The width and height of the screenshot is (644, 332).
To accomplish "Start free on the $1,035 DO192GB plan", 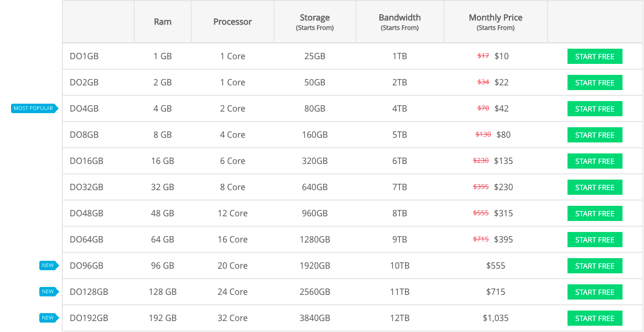I will point(595,318).
